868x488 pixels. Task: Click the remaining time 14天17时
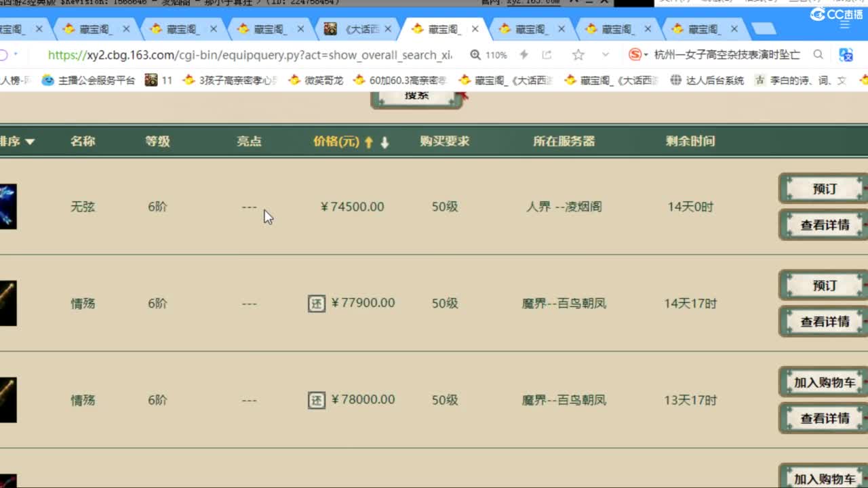690,303
